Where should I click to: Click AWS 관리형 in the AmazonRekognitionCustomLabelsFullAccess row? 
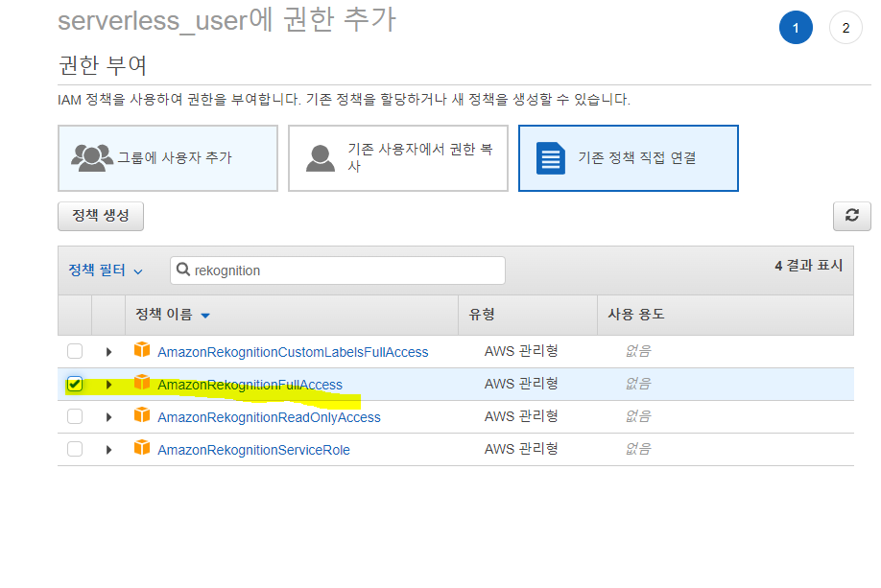[x=521, y=351]
